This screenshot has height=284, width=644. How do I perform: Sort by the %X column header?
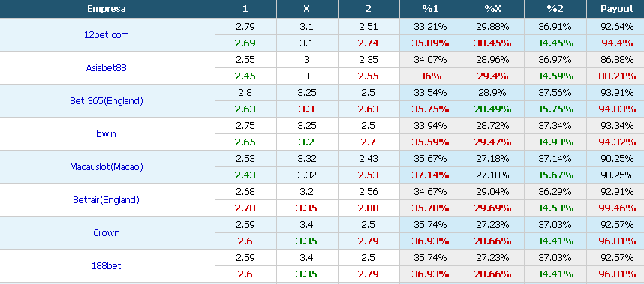(x=493, y=9)
